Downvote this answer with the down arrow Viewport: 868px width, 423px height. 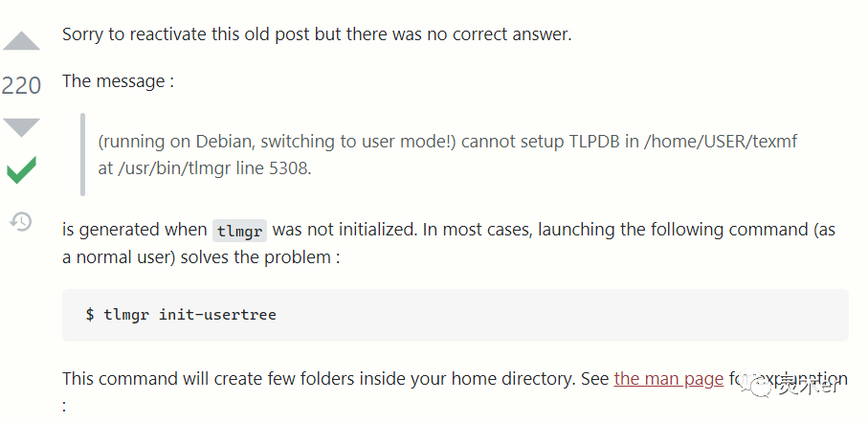tap(21, 125)
